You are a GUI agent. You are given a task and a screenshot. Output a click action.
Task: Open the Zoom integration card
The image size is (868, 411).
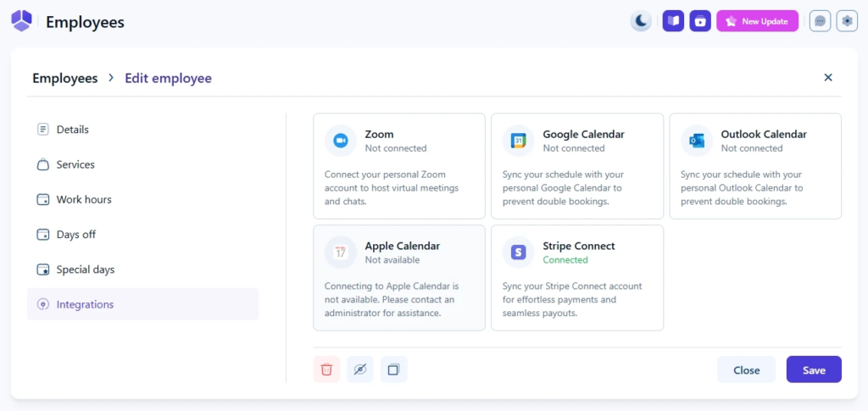pos(399,166)
